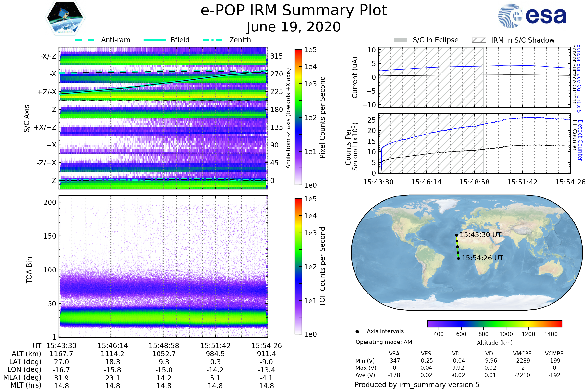Click the Anti-ram dashed legend line
This screenshot has height=392, width=588.
coord(85,40)
